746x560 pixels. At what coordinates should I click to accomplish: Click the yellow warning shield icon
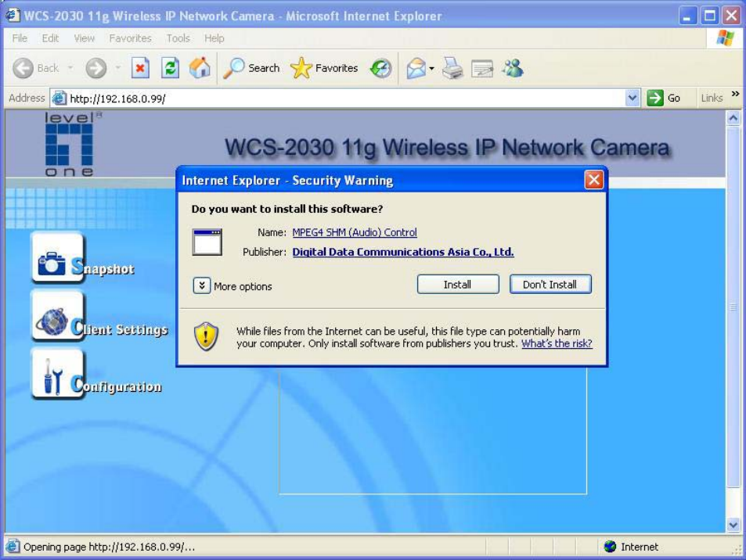pyautogui.click(x=206, y=336)
